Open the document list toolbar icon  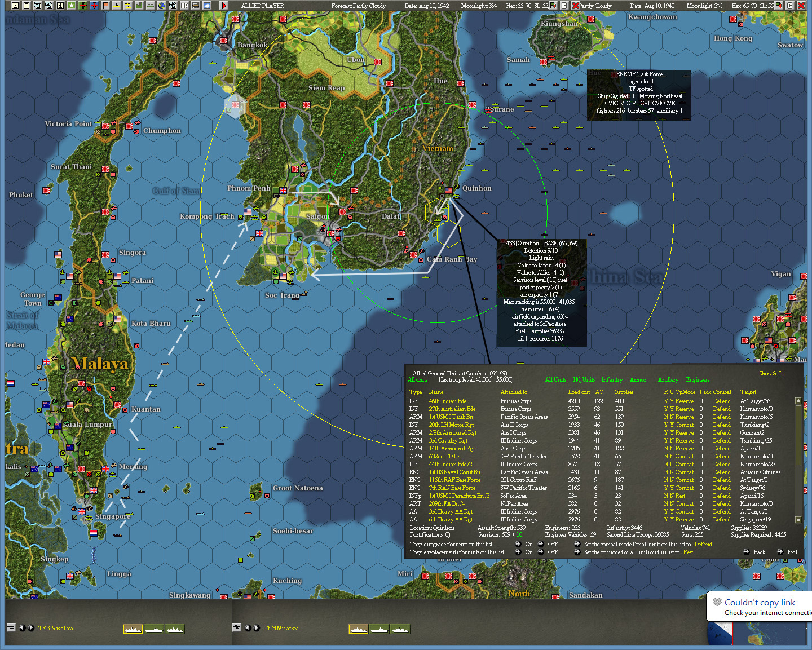point(27,6)
